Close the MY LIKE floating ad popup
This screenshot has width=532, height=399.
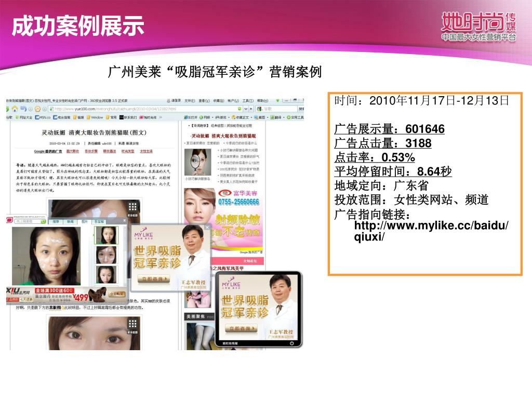tap(207, 227)
